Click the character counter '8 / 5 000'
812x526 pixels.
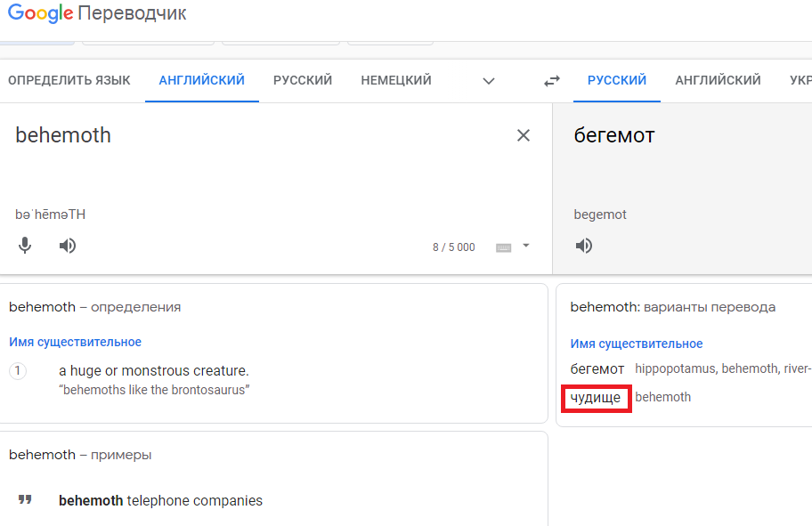pyautogui.click(x=454, y=247)
